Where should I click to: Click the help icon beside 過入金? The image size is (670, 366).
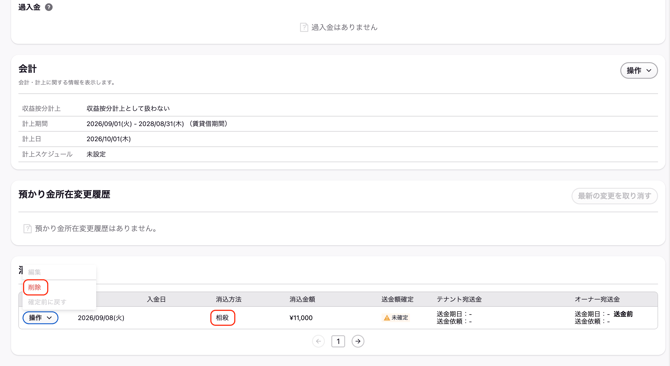coord(49,7)
